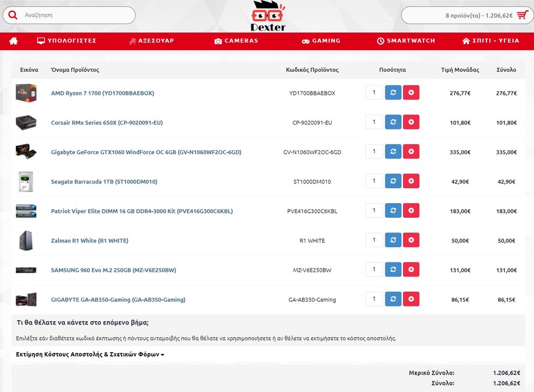Open AMD Ryzen 7 1700 product link
Viewport: 534px width, 392px height.
pos(102,93)
